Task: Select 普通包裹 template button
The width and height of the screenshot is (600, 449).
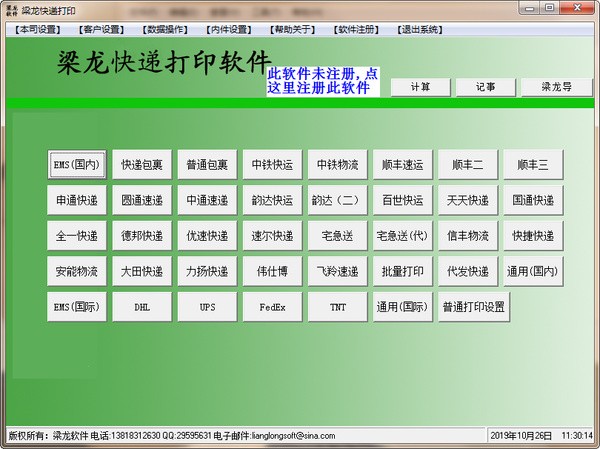Action: [207, 165]
